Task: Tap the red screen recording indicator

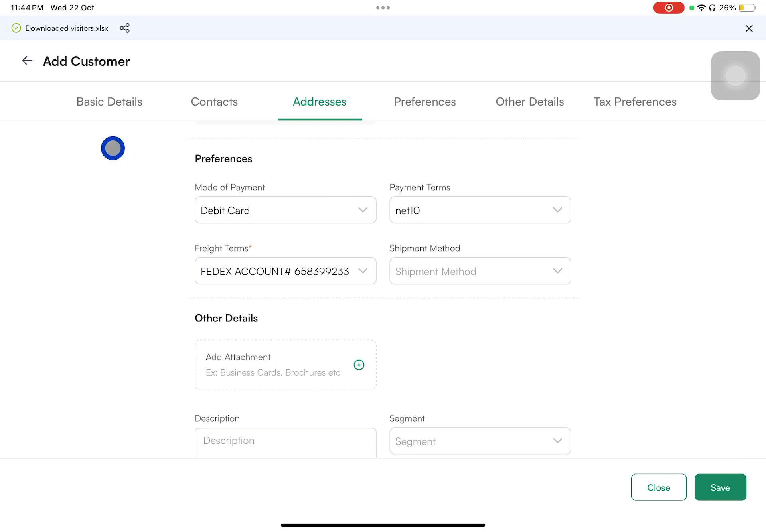Action: [669, 8]
